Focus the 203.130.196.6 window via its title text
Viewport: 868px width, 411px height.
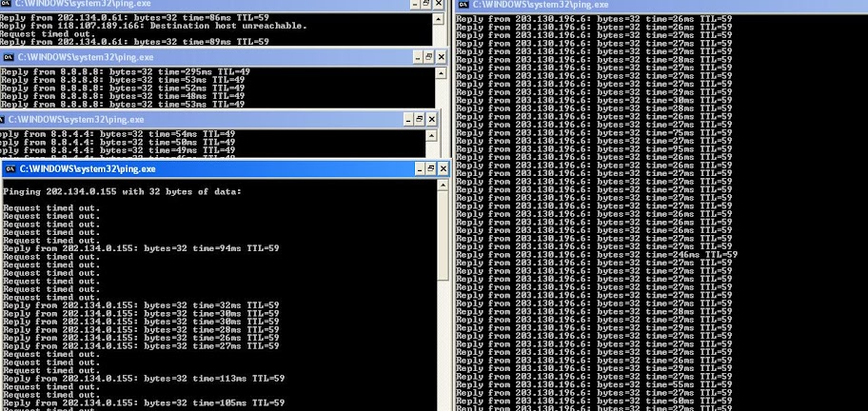[541, 5]
